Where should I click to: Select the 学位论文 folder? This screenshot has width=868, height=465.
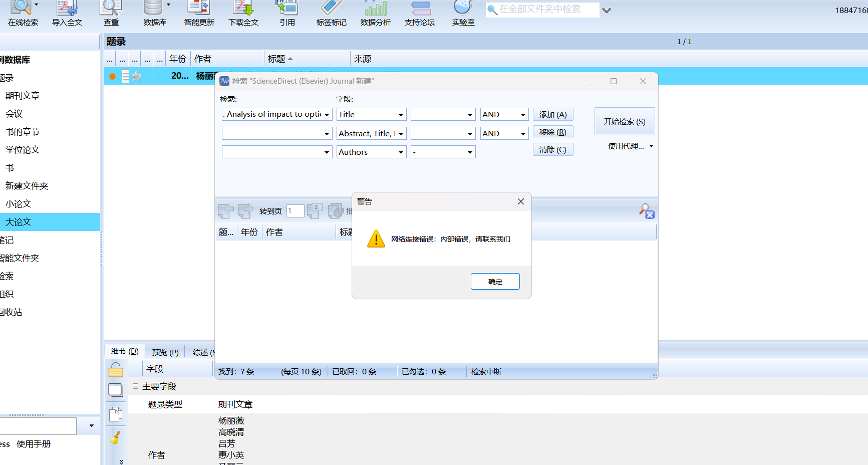[x=23, y=150]
